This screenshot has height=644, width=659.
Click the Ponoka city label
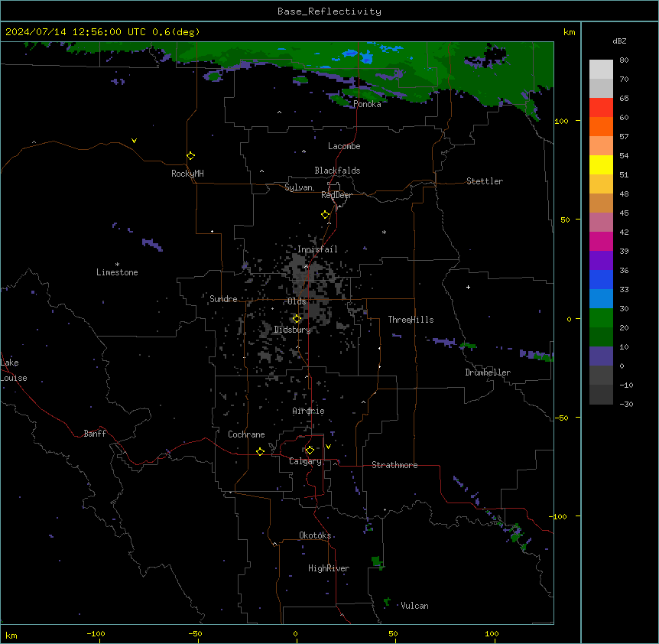[x=367, y=104]
